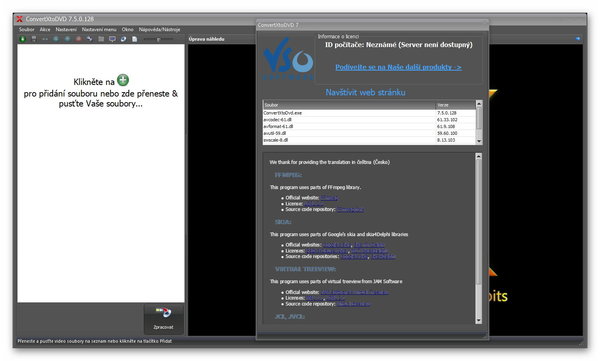600x361 pixels.
Task: Click the Zpracovat button
Action: pyautogui.click(x=164, y=319)
